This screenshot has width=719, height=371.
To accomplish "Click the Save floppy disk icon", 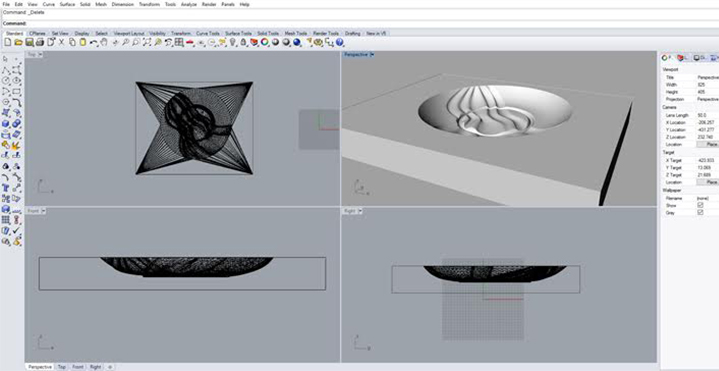I will (x=29, y=42).
